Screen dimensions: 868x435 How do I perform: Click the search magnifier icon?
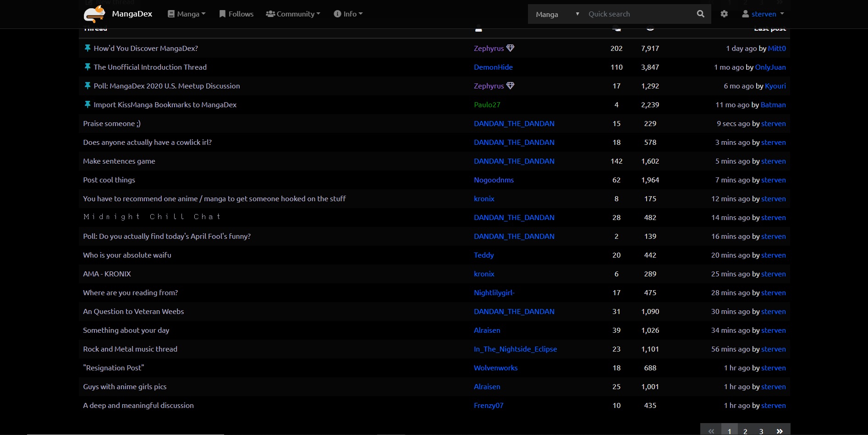tap(700, 14)
